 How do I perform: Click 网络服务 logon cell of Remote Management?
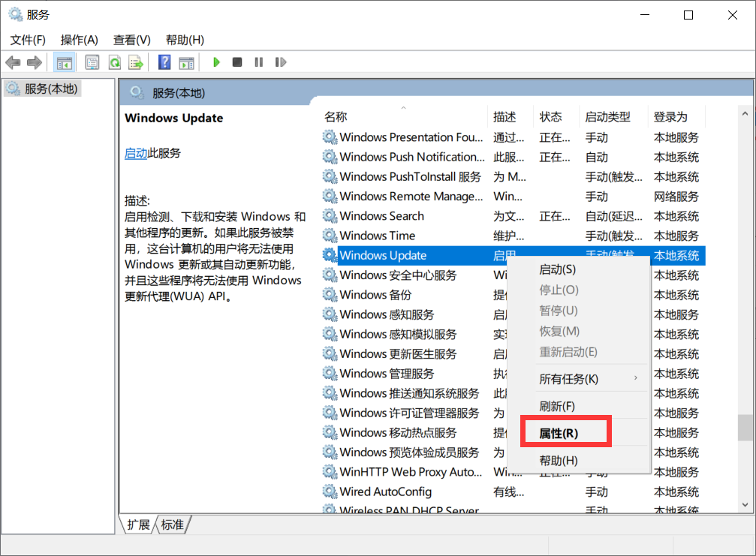click(x=676, y=197)
